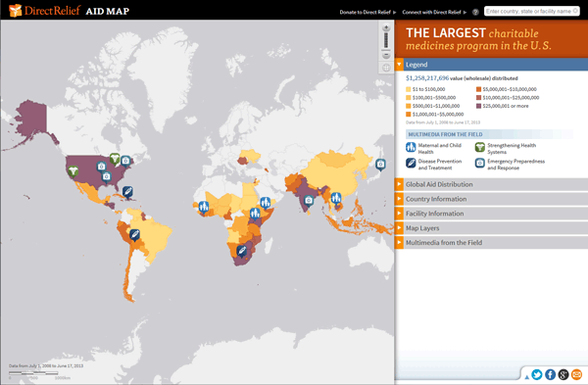Share via the Facebook icon
Screen dimensions: 588x385
(550, 374)
